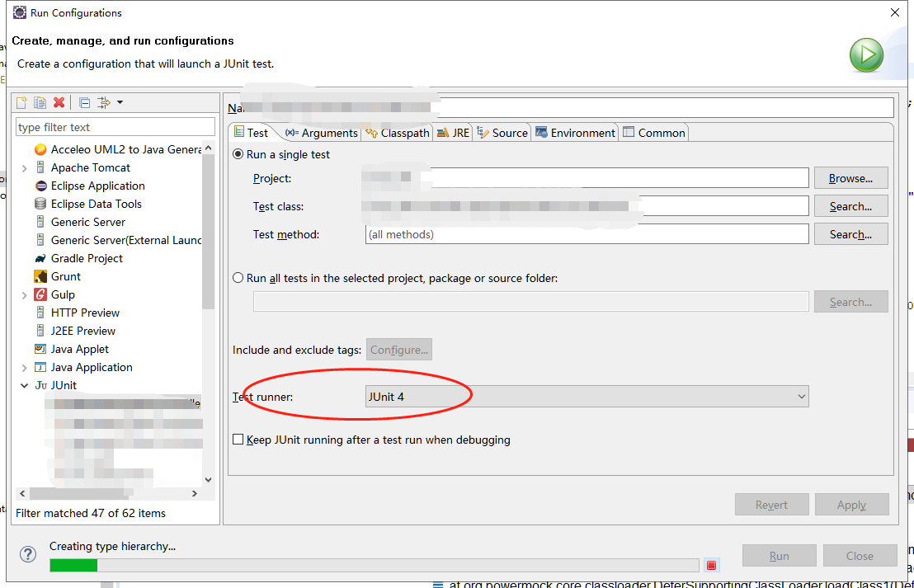Image resolution: width=914 pixels, height=588 pixels.
Task: Click the Java Application icon
Action: [40, 367]
